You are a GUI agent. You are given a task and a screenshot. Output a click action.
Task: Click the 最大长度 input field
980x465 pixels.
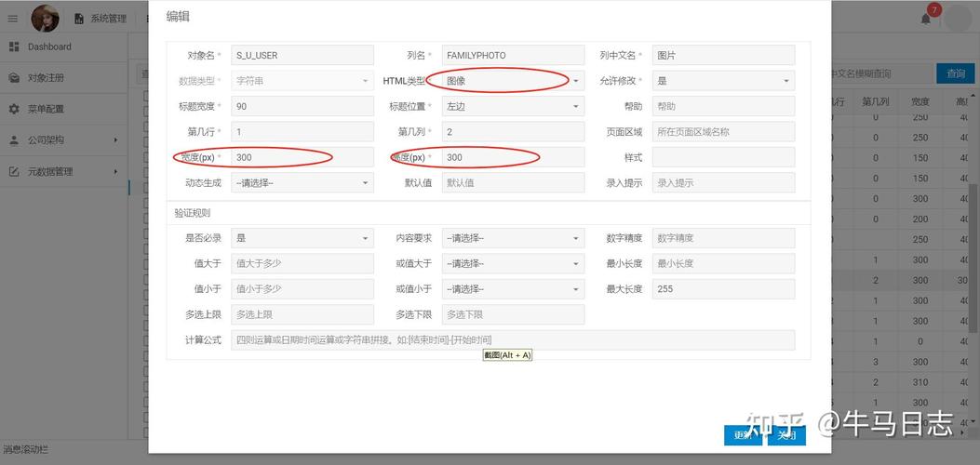[724, 289]
